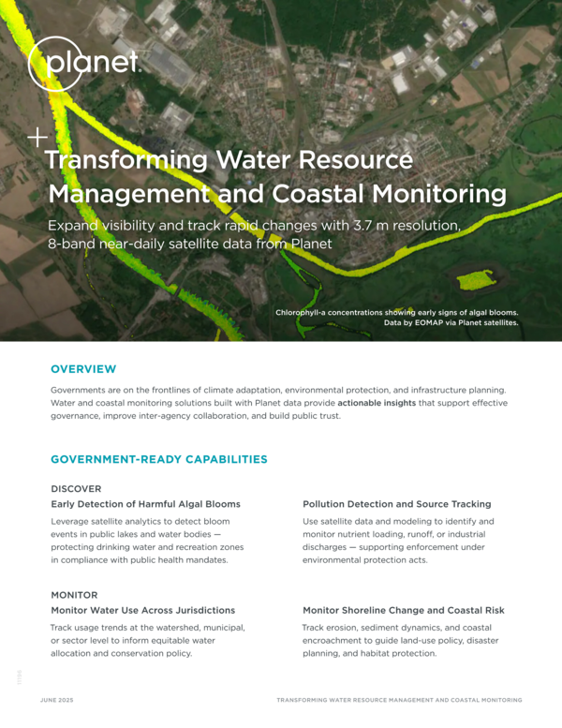Click caption "Data by EOMAP via Planet satellites."
Screen dimensions: 562x728
pos(451,322)
